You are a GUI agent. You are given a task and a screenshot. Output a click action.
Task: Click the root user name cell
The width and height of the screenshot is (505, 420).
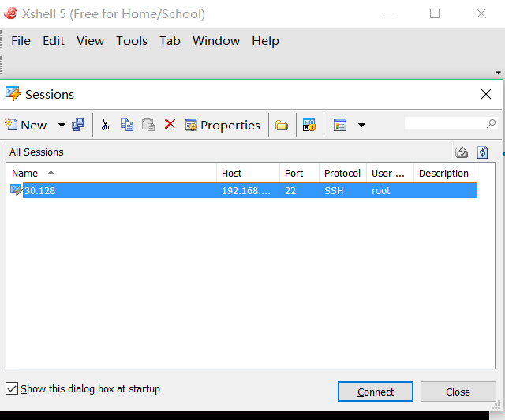380,191
